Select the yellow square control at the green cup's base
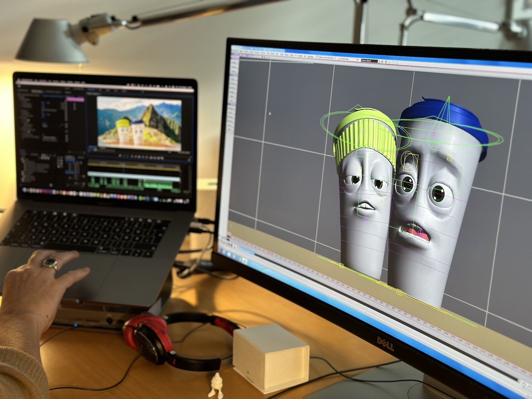Image resolution: width=532 pixels, height=399 pixels. [341, 266]
